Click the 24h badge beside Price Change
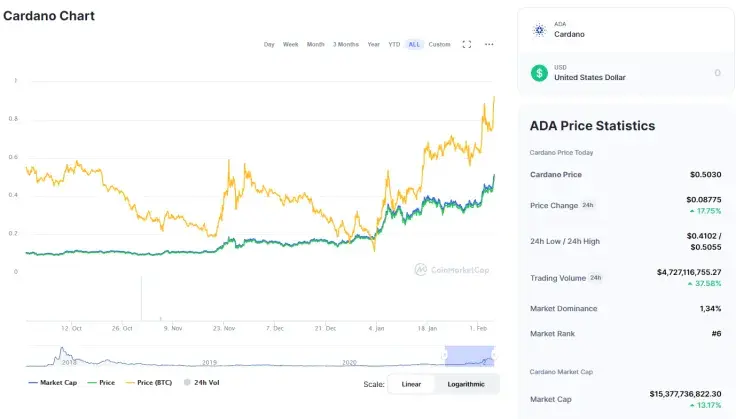736x419 pixels. pyautogui.click(x=588, y=205)
